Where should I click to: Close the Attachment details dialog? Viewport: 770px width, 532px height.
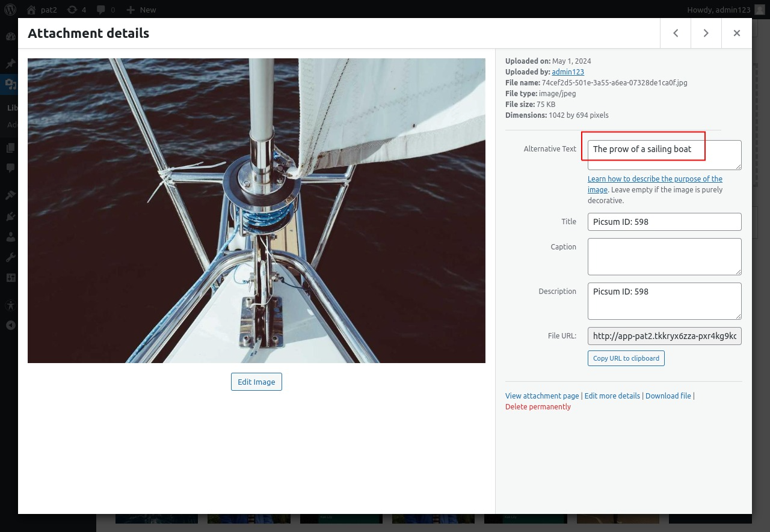tap(737, 33)
